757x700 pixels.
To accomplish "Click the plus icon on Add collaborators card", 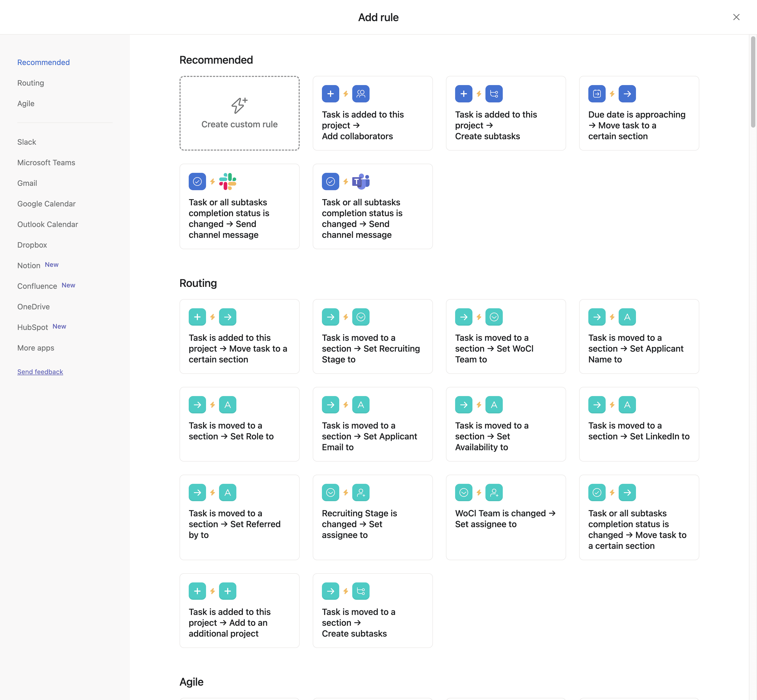I will tap(330, 93).
